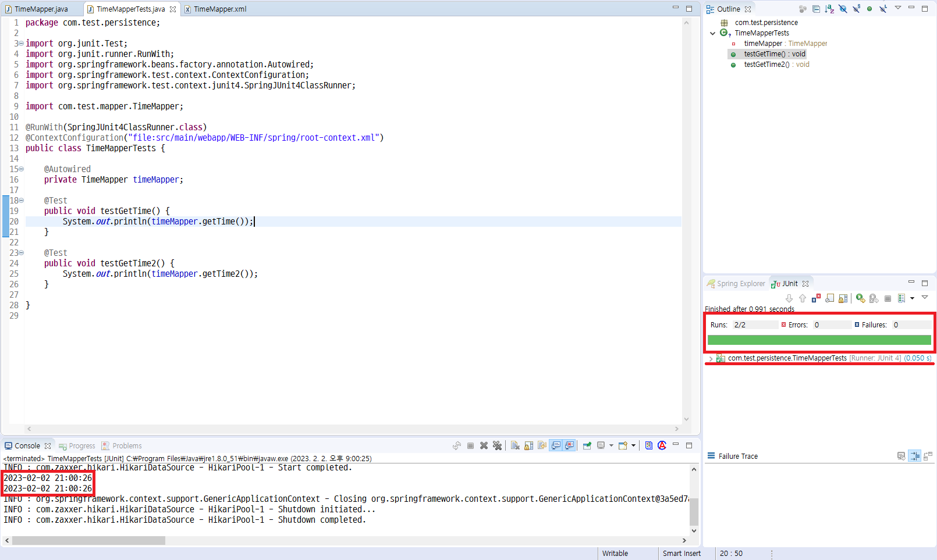Close the TimeMapperTests.java editor tab

pyautogui.click(x=173, y=9)
